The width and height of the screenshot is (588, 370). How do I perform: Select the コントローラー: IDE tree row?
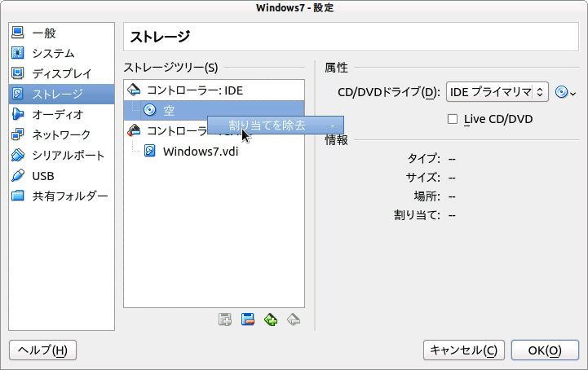(214, 90)
